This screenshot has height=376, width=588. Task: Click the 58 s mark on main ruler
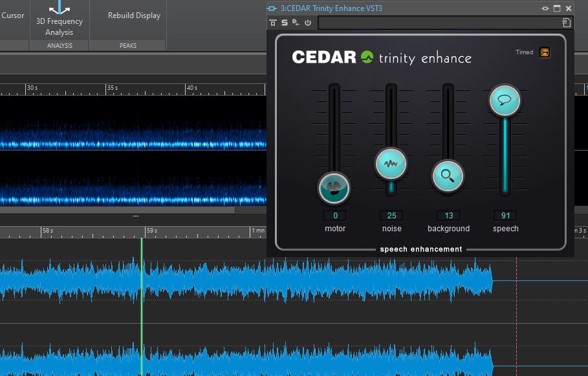pyautogui.click(x=48, y=231)
